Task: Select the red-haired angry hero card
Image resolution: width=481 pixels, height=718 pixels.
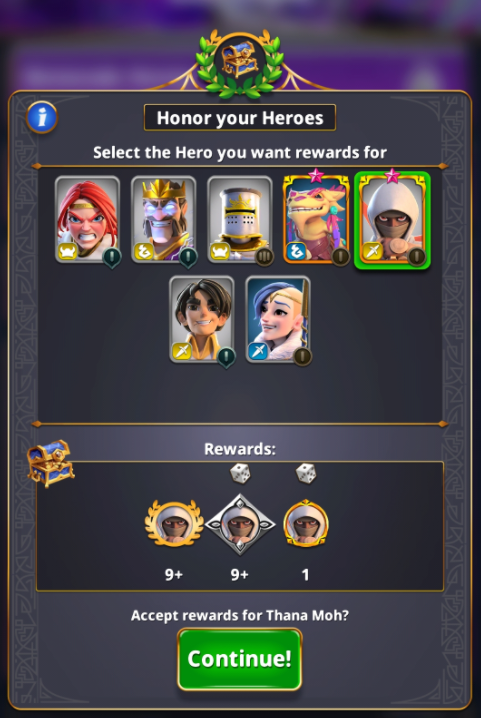Action: 87,219
